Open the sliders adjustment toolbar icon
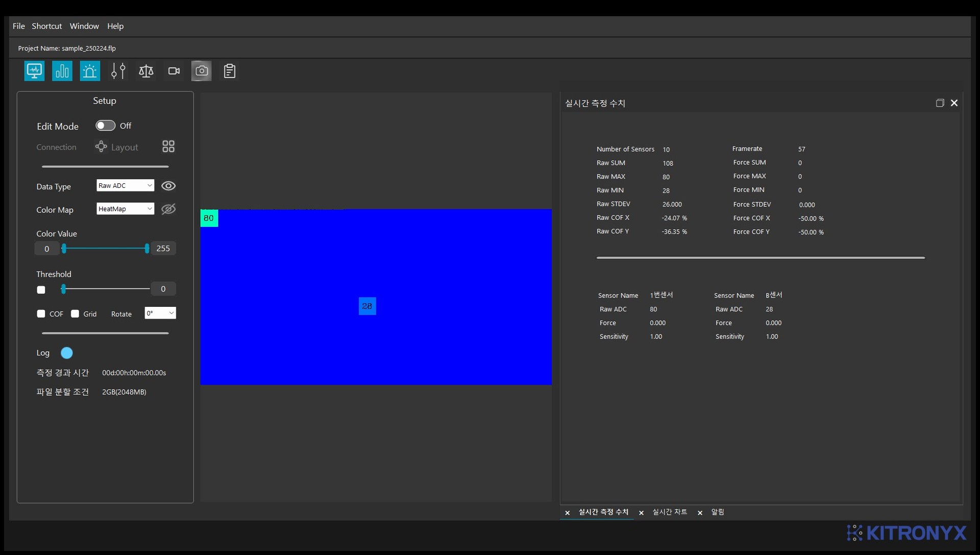Screen dimensions: 980x555 [118, 71]
